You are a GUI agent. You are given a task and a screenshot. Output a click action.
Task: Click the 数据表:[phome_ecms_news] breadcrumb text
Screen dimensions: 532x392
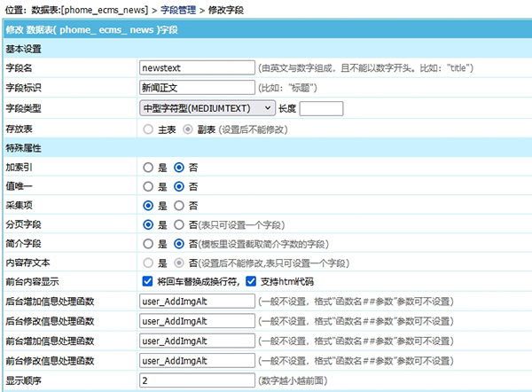[x=90, y=10]
